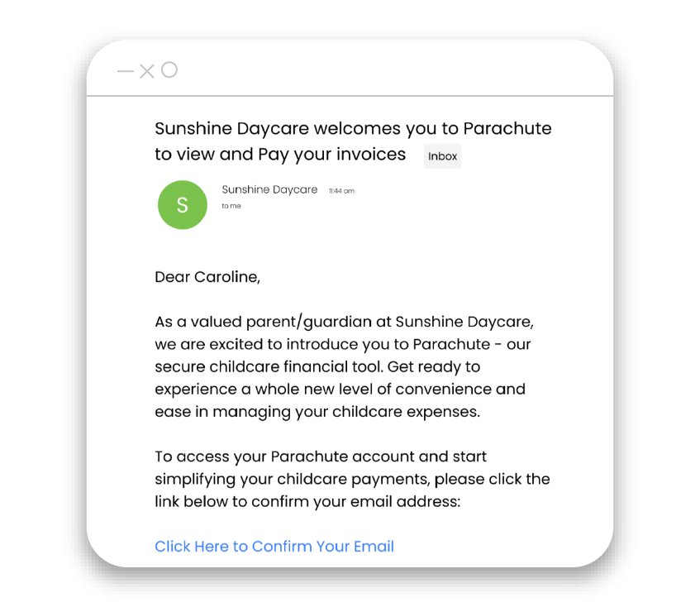The width and height of the screenshot is (700, 607).
Task: Expand the "to me" recipient details
Action: [231, 206]
